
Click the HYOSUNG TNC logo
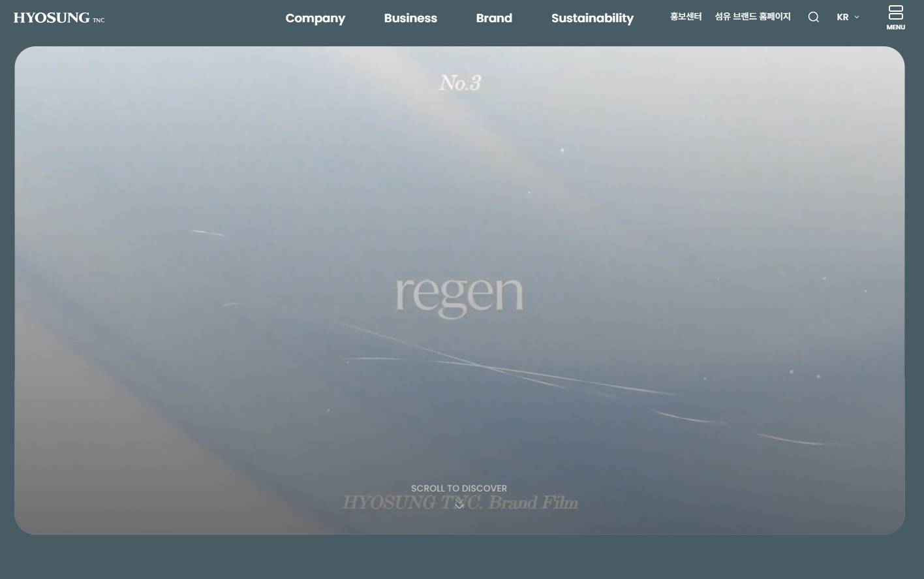tap(59, 18)
